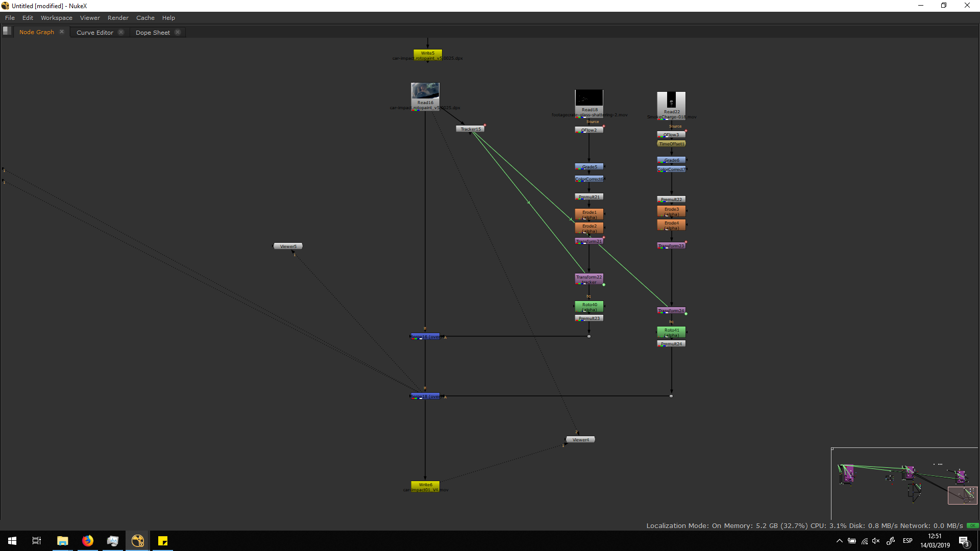
Task: Show hidden system tray icons
Action: click(839, 541)
